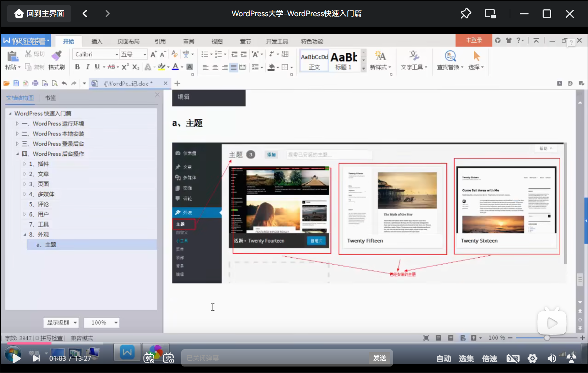588x373 pixels.
Task: Click the export to PDF icon
Action: pos(26,83)
